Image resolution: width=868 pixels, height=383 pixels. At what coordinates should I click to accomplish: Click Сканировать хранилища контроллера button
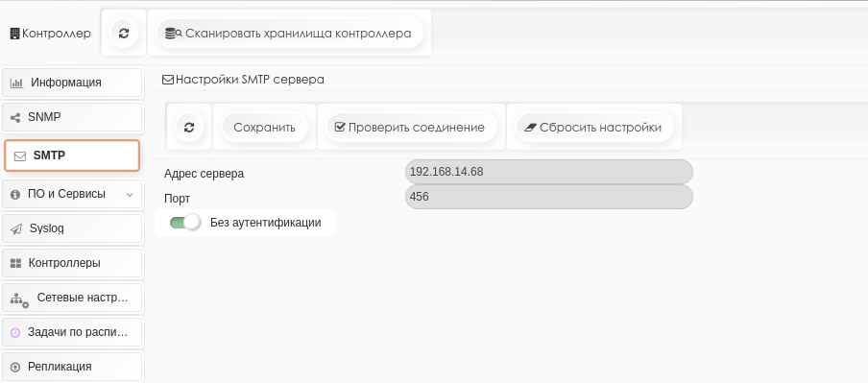[x=290, y=34]
